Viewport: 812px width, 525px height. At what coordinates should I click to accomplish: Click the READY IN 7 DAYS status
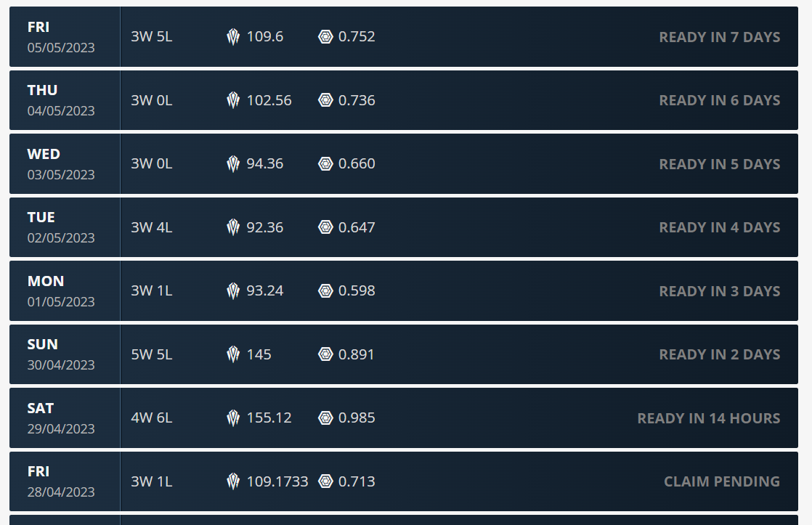tap(719, 37)
